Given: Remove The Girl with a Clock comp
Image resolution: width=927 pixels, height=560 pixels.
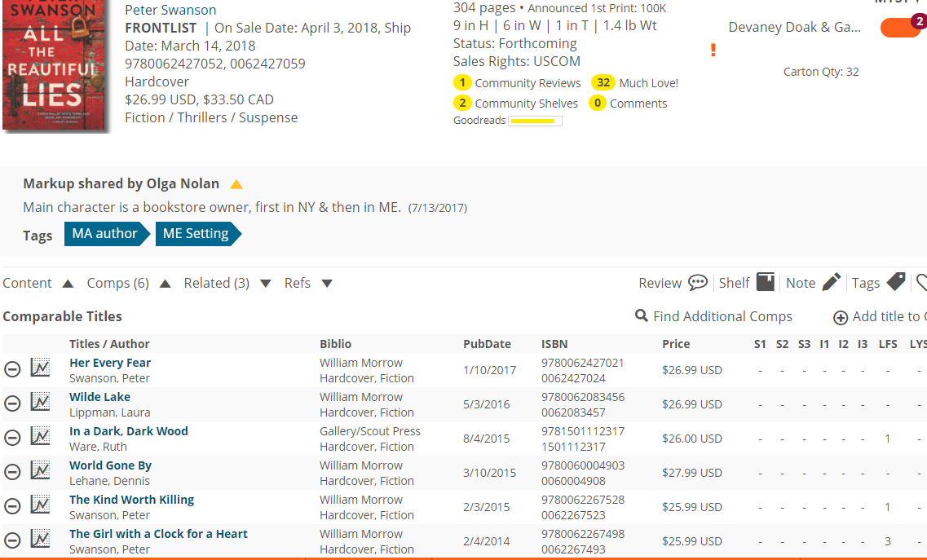Looking at the screenshot, I should [x=12, y=540].
